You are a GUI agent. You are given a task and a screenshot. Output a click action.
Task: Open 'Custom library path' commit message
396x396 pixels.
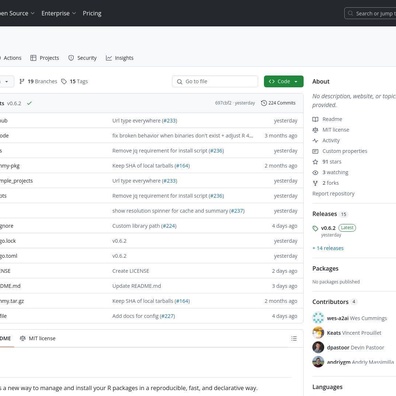point(136,226)
